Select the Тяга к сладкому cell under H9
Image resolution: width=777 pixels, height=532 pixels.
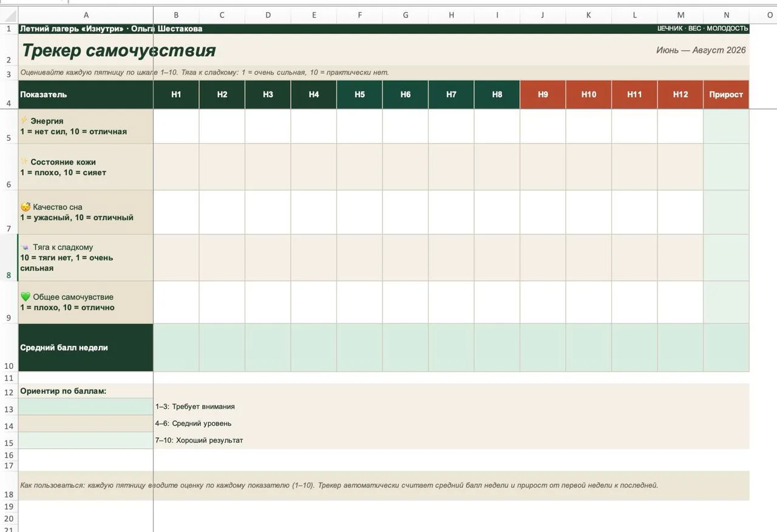(543, 258)
